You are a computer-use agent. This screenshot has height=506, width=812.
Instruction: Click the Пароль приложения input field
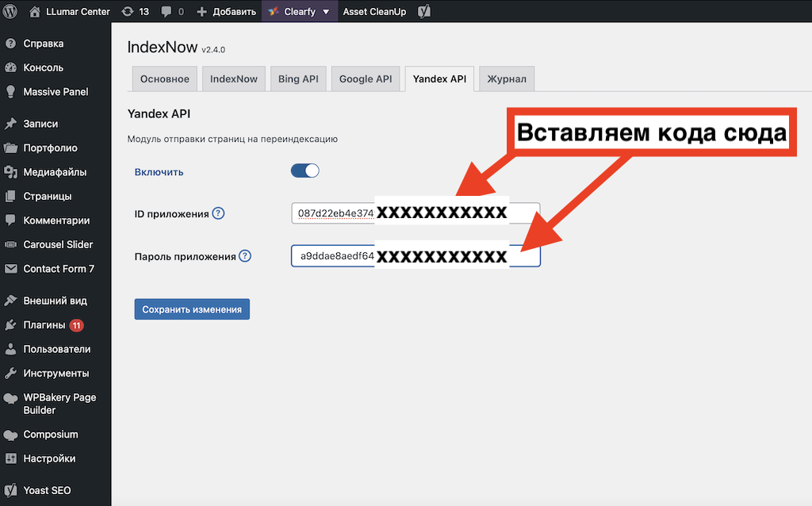(x=416, y=256)
